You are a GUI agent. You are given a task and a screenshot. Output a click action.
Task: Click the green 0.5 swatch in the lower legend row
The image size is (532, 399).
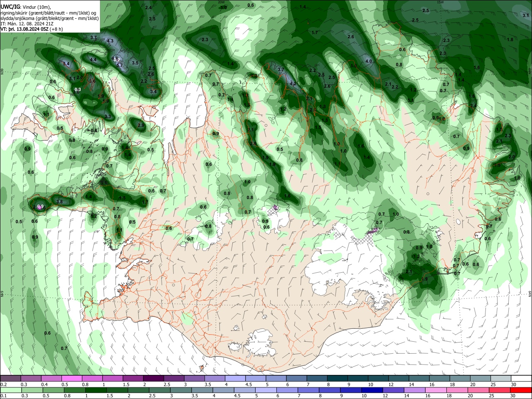click(54, 390)
